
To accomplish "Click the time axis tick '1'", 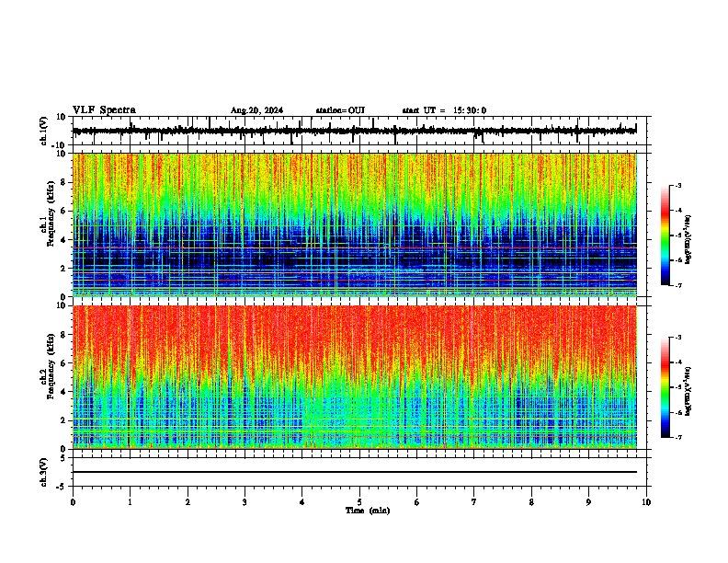I will click(x=130, y=502).
